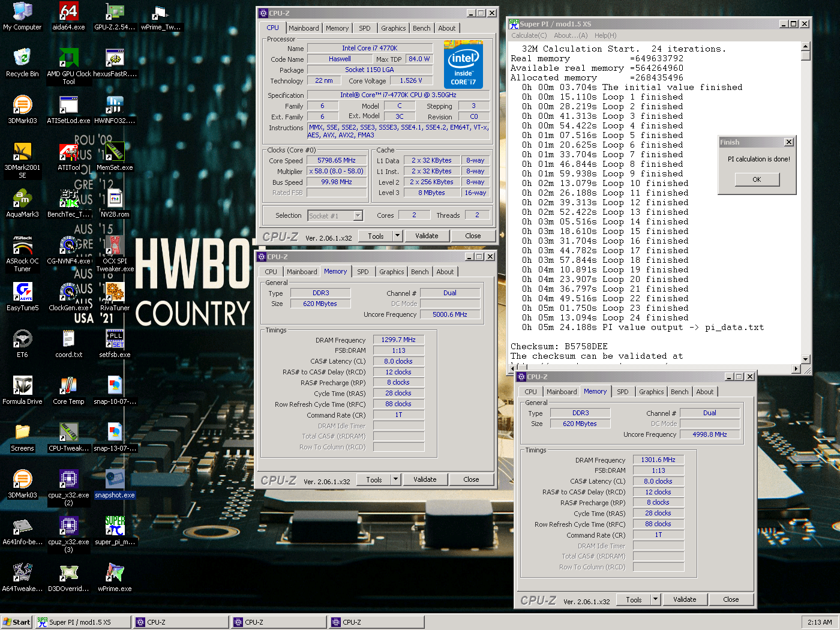This screenshot has width=840, height=630.
Task: Click the Core Speed 5798.65 MHz field
Action: (337, 160)
